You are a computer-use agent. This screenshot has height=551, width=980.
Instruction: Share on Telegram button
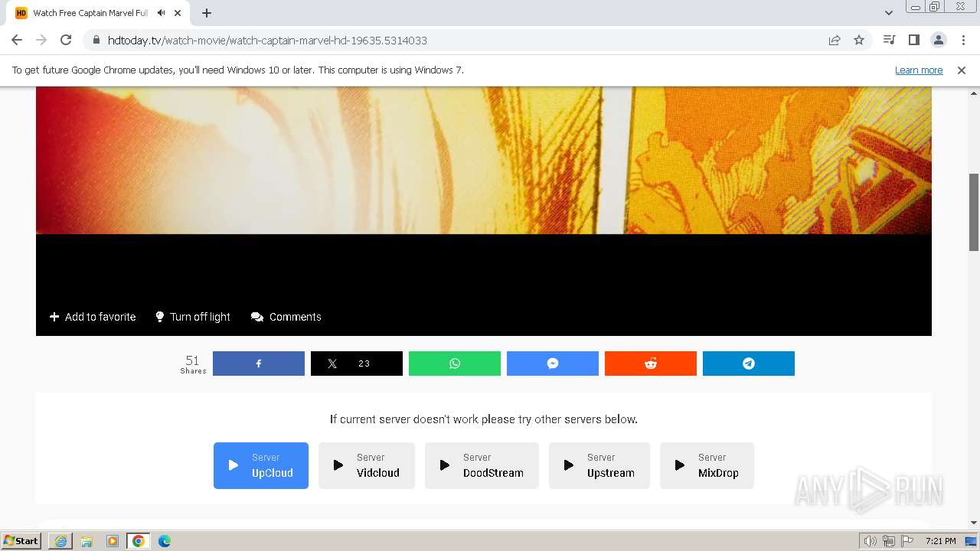[749, 364]
